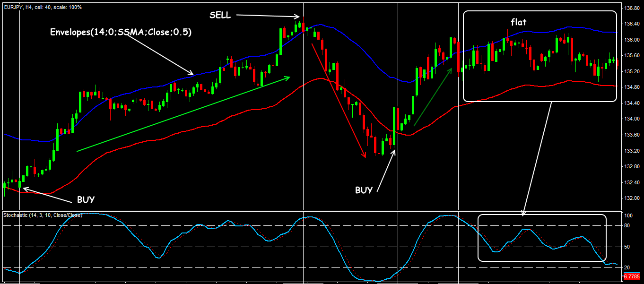Select the 20 level on the stochastic scale
This screenshot has height=284, width=644.
tap(627, 267)
